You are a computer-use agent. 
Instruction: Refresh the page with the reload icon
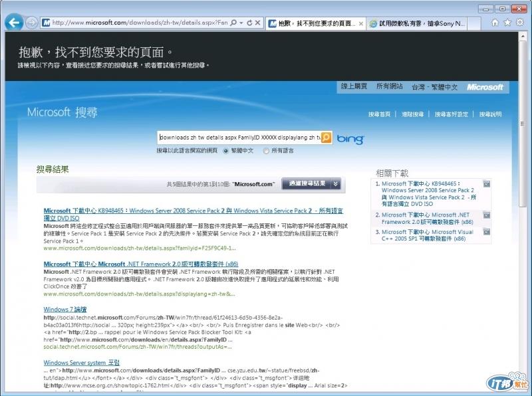(x=249, y=23)
